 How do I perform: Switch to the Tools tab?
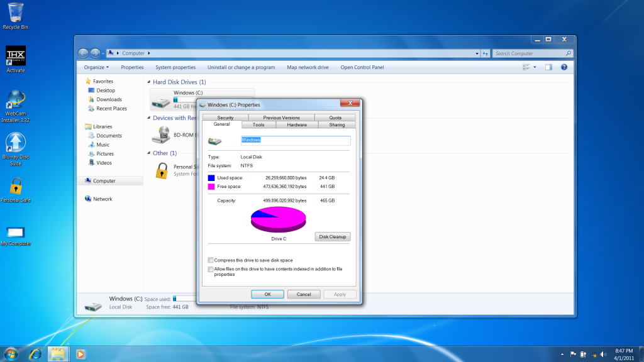click(258, 125)
